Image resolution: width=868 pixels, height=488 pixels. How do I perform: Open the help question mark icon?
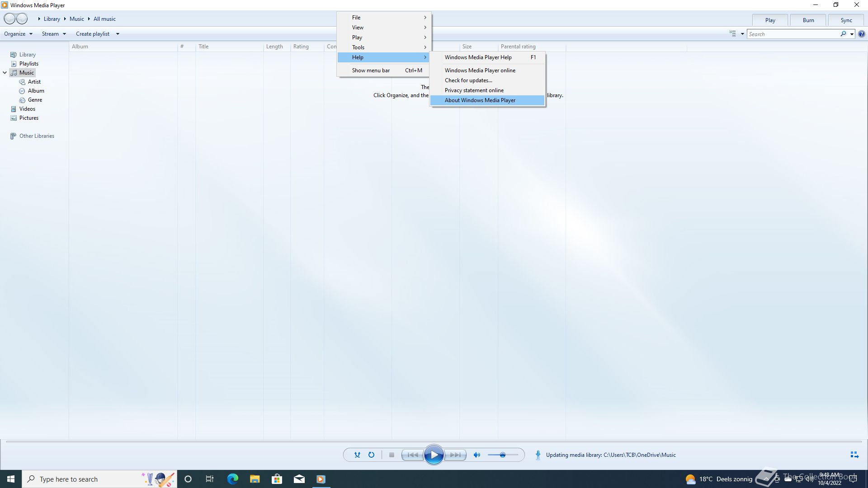pos(862,34)
